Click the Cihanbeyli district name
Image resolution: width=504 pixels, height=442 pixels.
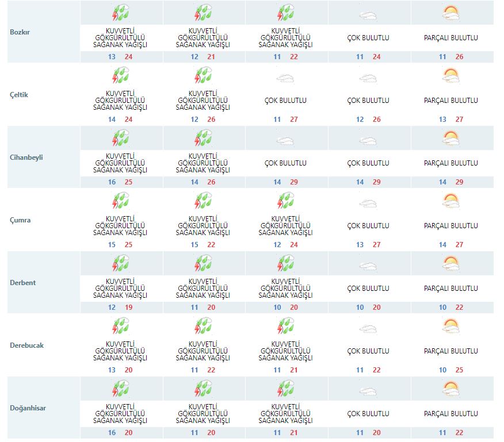26,157
